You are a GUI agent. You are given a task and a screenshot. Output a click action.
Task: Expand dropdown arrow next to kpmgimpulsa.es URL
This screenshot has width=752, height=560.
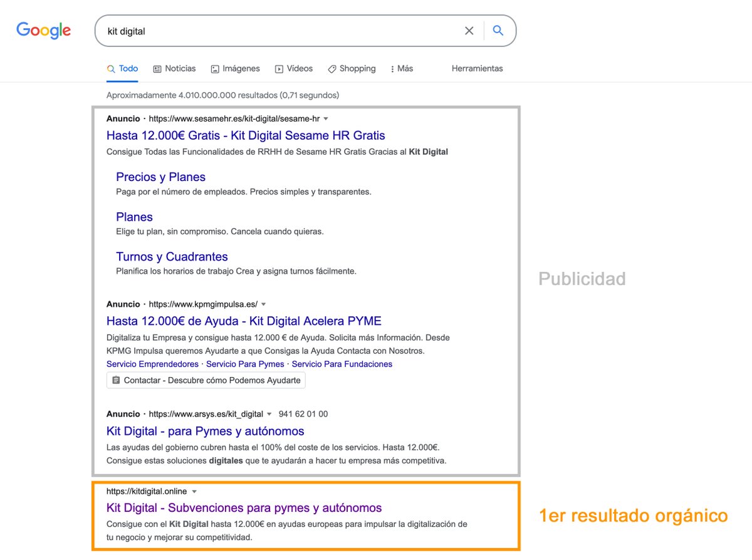(x=264, y=304)
